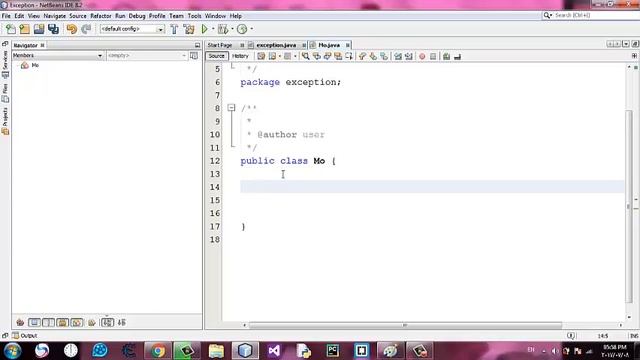Open the Refactor menu
Viewport: 640px width, 360px height.
[x=101, y=16]
